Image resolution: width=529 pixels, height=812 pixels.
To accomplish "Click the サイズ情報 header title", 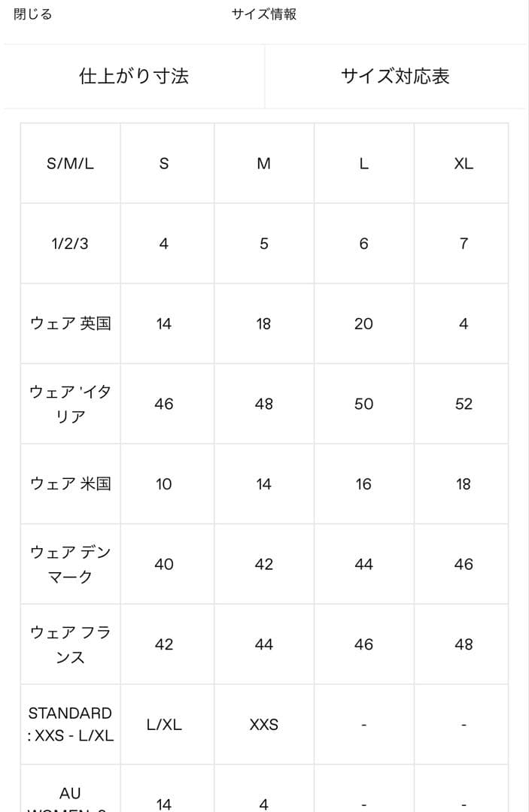I will pyautogui.click(x=264, y=14).
